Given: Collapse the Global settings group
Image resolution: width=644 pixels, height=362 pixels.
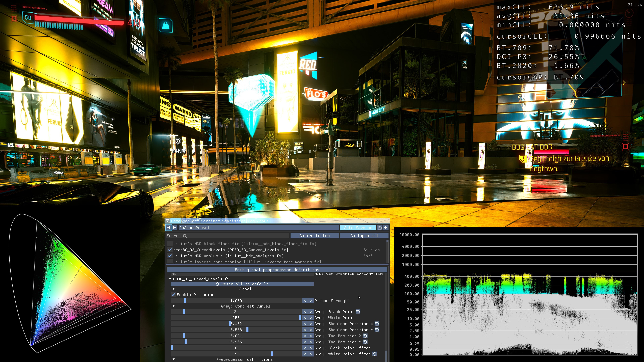Looking at the screenshot, I should 174,289.
